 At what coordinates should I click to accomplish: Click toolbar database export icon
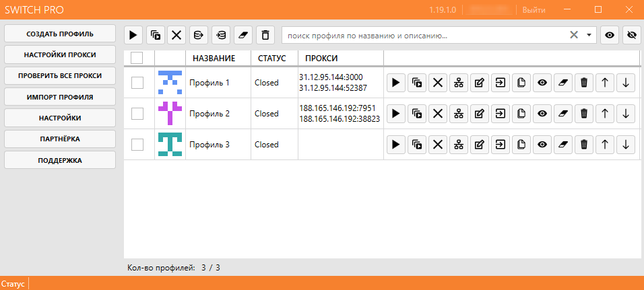199,35
